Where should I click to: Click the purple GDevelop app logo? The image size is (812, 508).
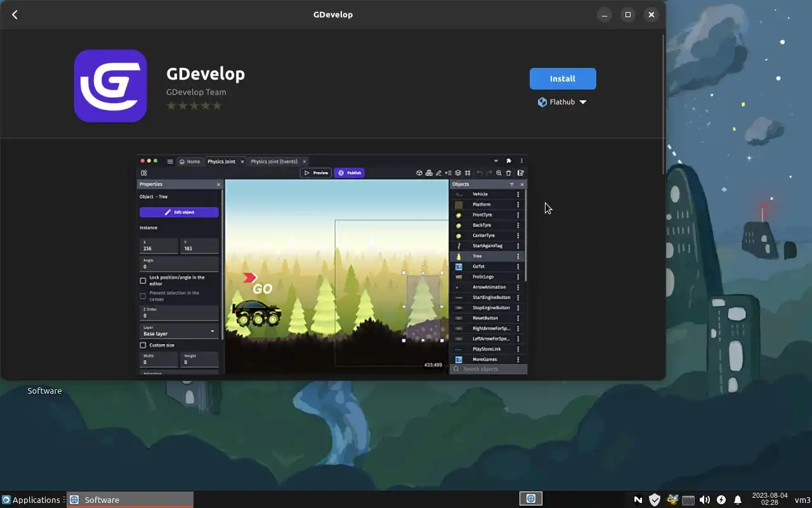tap(110, 86)
